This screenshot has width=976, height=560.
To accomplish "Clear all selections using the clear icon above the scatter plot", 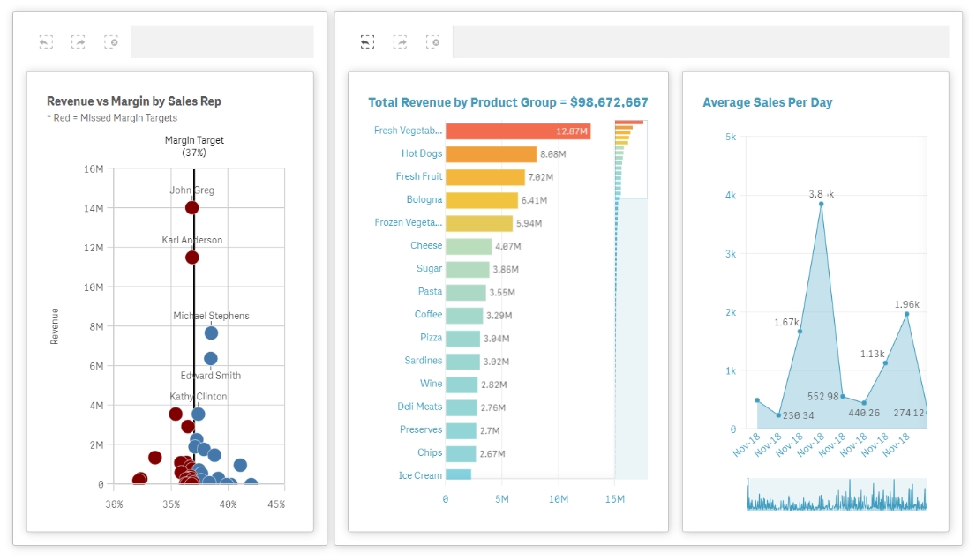I will pyautogui.click(x=110, y=41).
